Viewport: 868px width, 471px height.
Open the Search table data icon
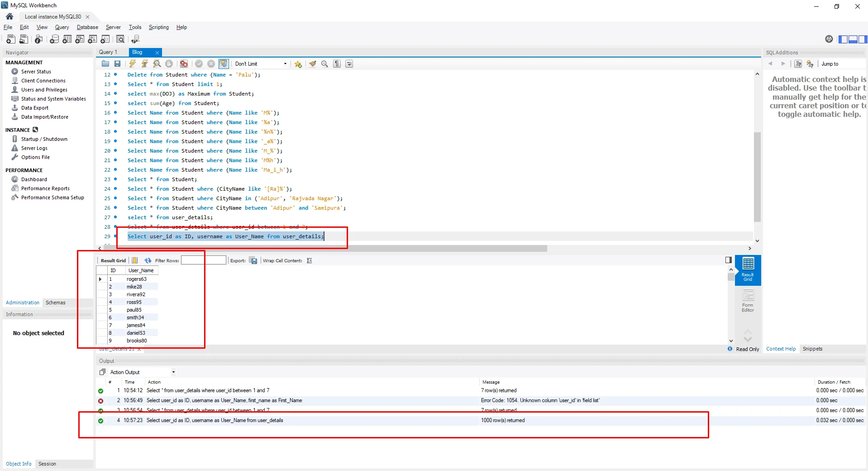[x=120, y=39]
